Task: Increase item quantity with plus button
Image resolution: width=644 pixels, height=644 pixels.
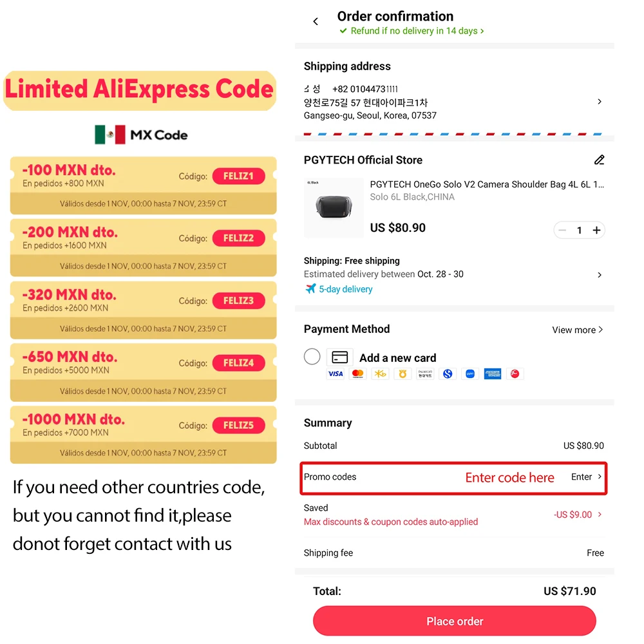Action: (x=597, y=230)
